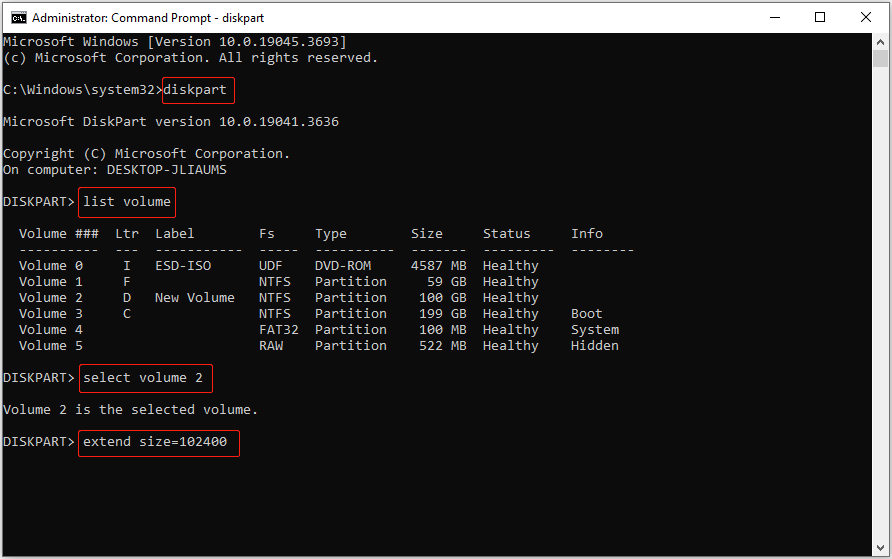This screenshot has height=559, width=892.
Task: Click drive letter 'I' in Ltr column
Action: click(127, 266)
